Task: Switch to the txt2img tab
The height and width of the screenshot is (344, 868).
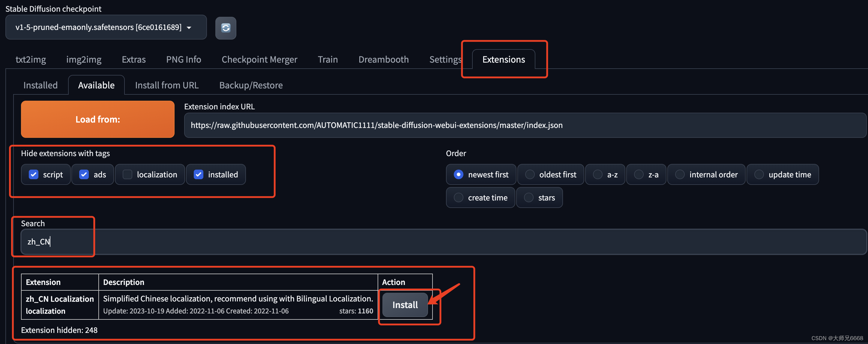Action: 31,60
